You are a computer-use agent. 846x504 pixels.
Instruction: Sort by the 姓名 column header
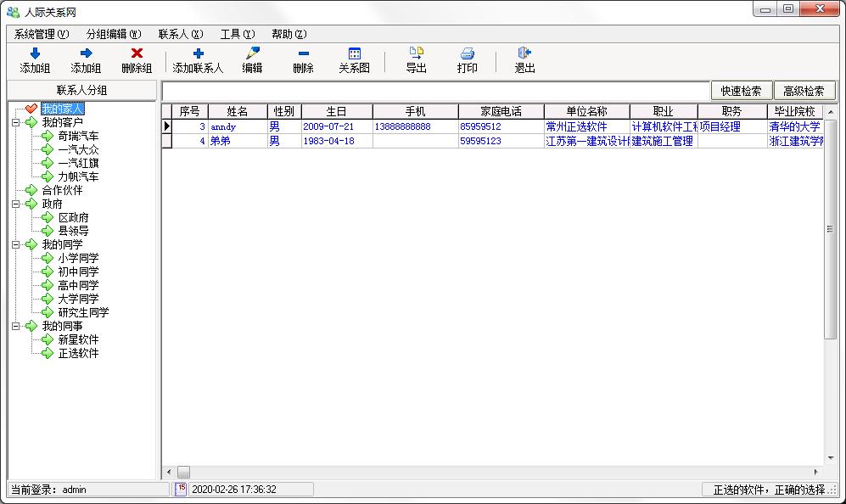[238, 111]
